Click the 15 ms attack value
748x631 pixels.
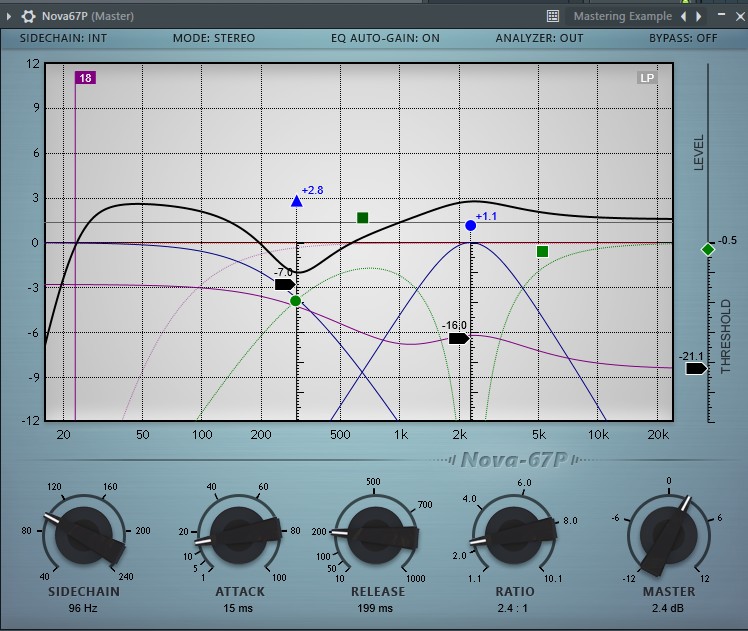click(x=238, y=609)
